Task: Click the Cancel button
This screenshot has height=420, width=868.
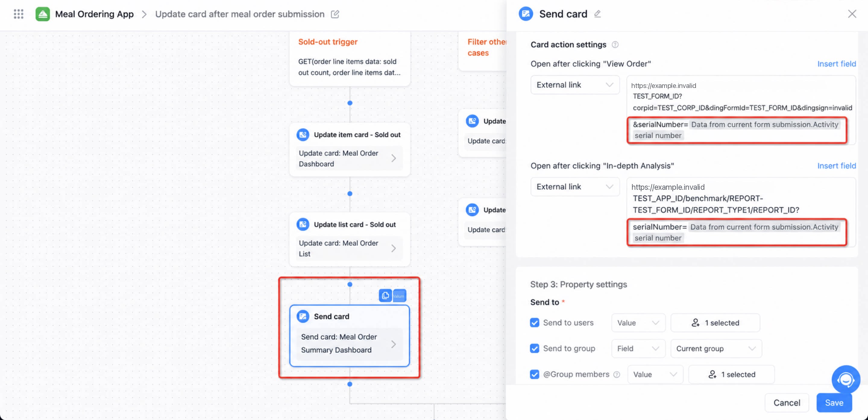Action: pos(786,403)
